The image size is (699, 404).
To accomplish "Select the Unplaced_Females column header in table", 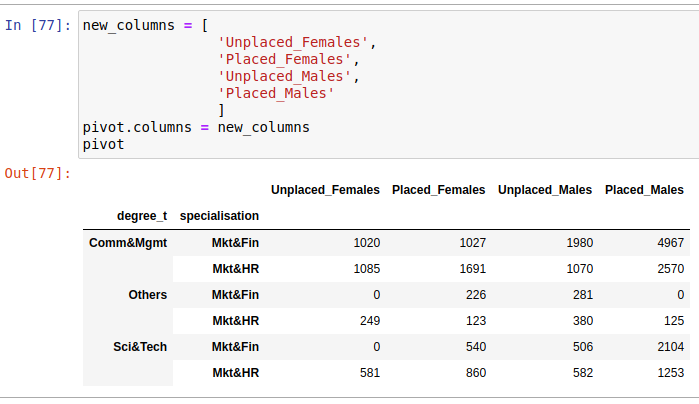I will (x=325, y=190).
